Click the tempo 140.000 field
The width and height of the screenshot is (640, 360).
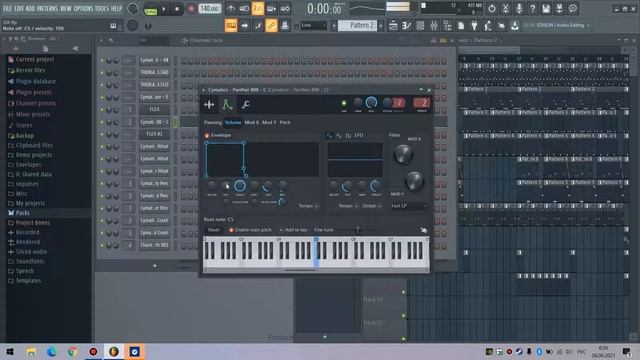(210, 9)
